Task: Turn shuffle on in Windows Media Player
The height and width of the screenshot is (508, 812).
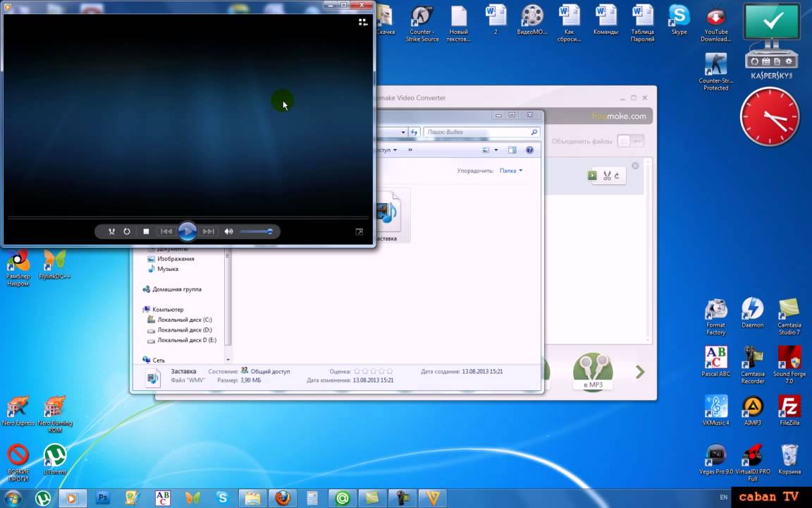Action: coord(111,231)
